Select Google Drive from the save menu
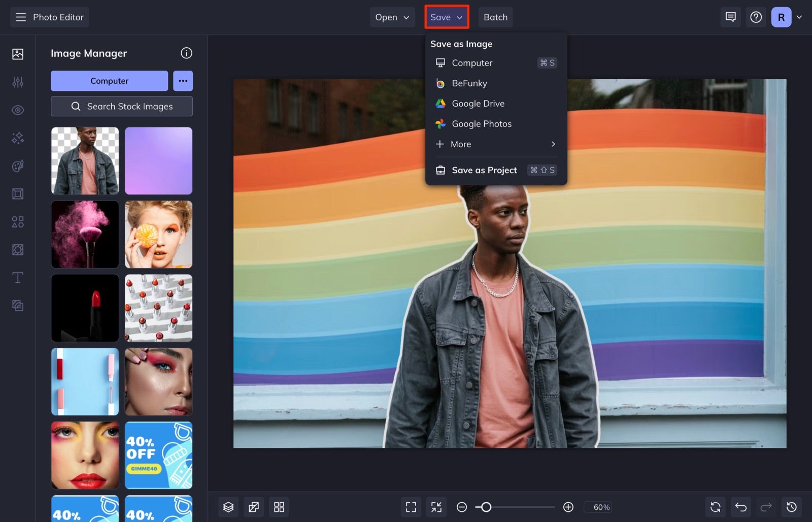812x522 pixels. click(x=478, y=103)
